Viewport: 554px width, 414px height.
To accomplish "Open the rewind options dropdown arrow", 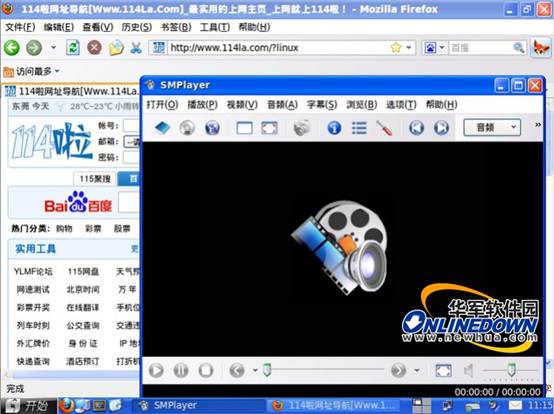I will click(255, 371).
